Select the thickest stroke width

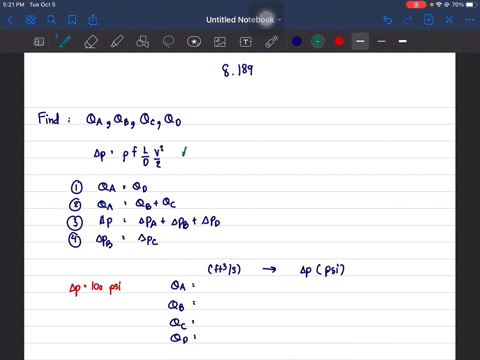pos(403,41)
